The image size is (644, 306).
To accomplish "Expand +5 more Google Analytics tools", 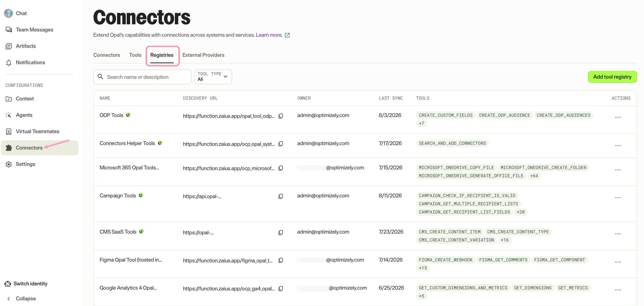I will pyautogui.click(x=421, y=296).
